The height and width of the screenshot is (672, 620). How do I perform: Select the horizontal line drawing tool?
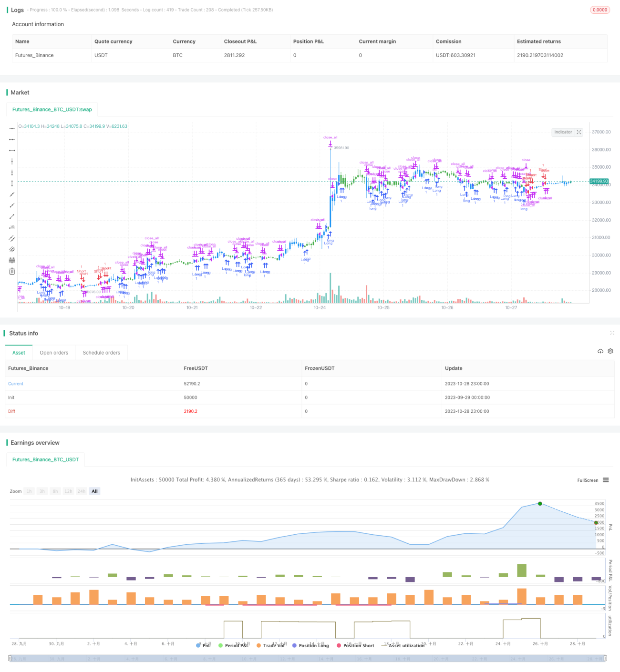click(x=12, y=128)
